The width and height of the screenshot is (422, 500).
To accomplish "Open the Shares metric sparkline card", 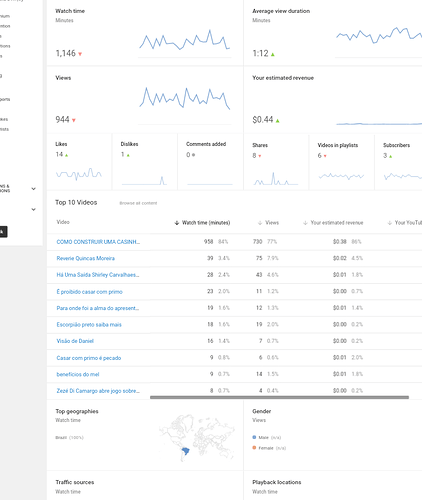I will [x=276, y=162].
